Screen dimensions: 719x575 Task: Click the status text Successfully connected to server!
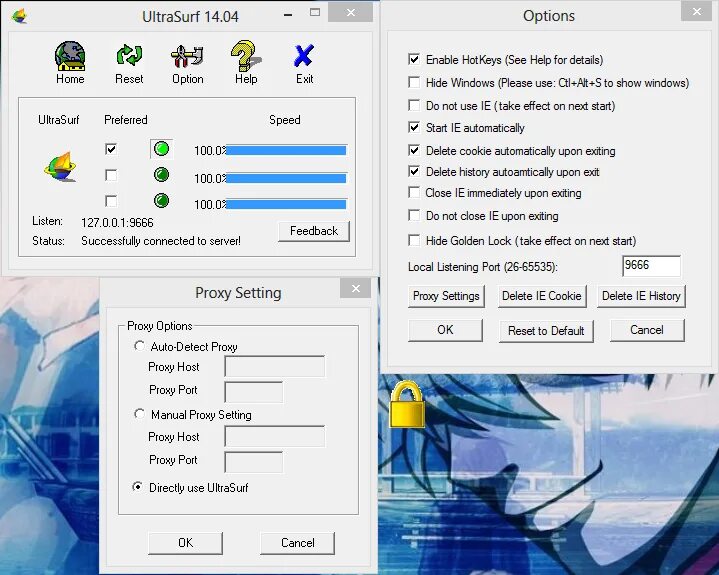[x=161, y=241]
